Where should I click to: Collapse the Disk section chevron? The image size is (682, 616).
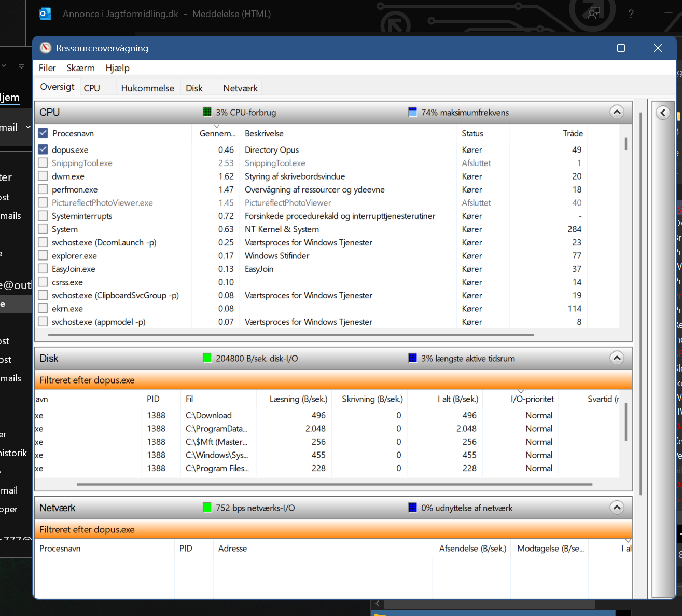pos(617,358)
